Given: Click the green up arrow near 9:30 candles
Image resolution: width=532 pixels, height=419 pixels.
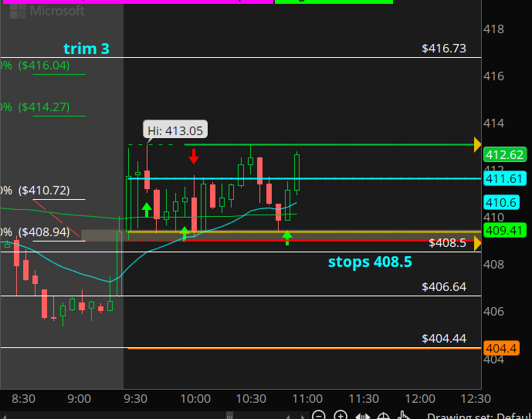Looking at the screenshot, I should [x=146, y=210].
